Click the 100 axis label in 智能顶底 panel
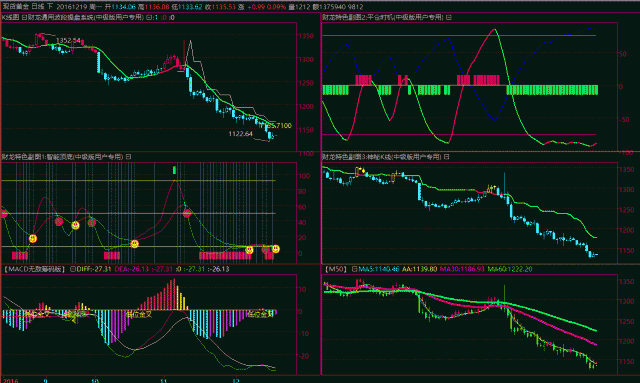 click(304, 176)
